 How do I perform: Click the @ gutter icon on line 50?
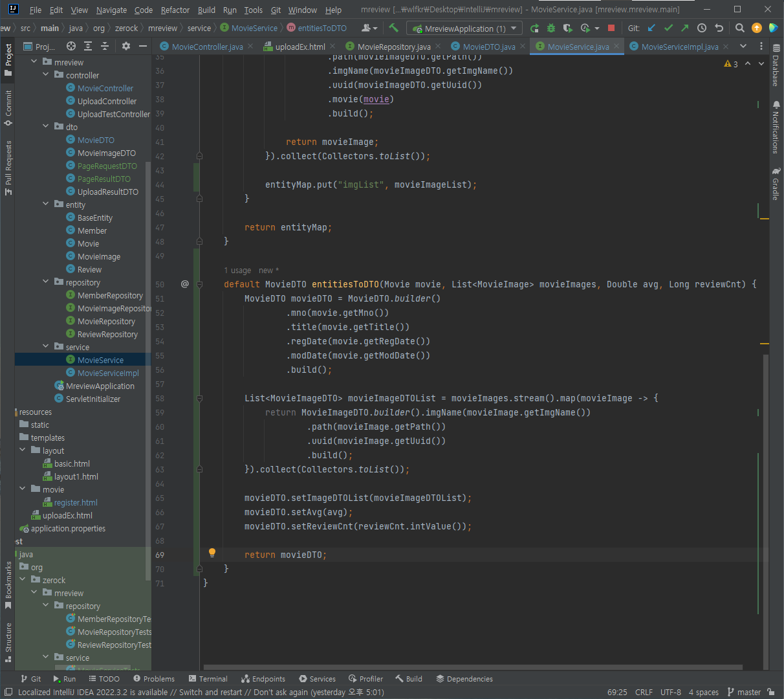[x=185, y=283]
